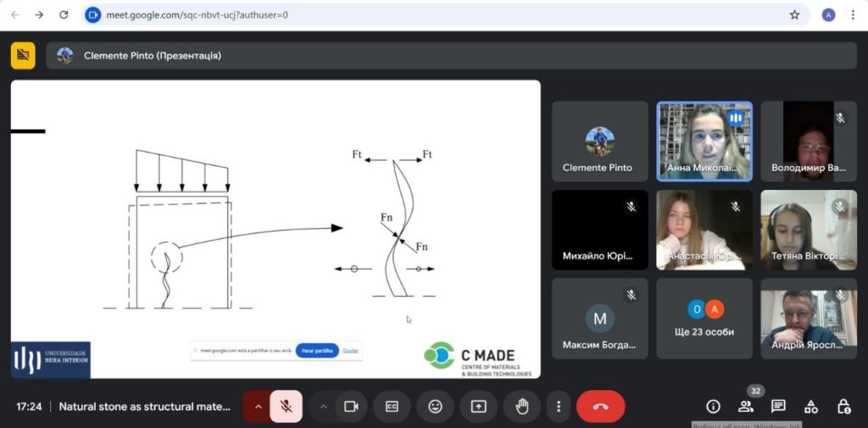Screen dimensions: 868x428
Task: Open the 23 more participants tile
Action: click(x=704, y=319)
